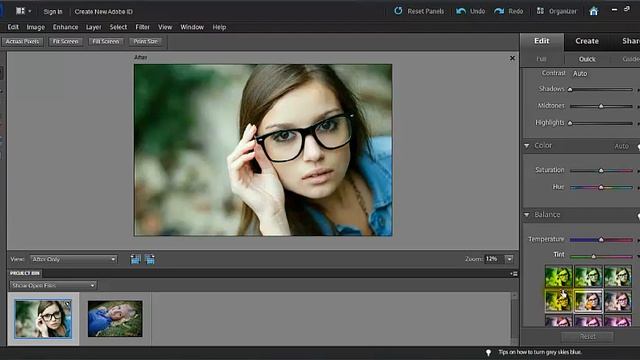Select the second photo thumbnail in Project Bin
The height and width of the screenshot is (360, 640).
(115, 319)
